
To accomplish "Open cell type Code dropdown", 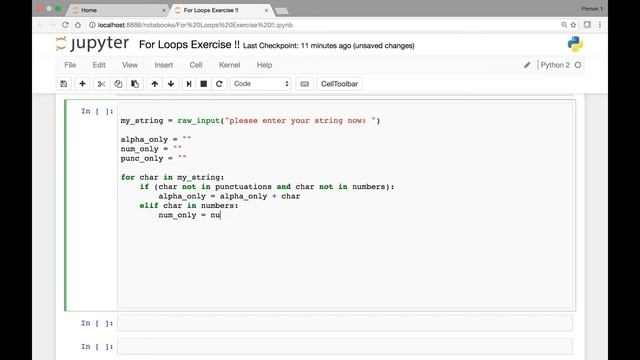I will (260, 84).
